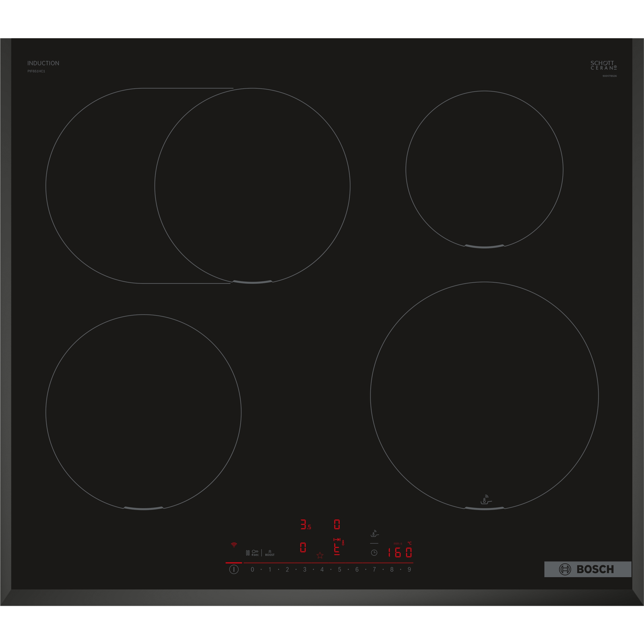Tap the red star favourite icon
Screen dimensions: 644x644
click(x=320, y=555)
